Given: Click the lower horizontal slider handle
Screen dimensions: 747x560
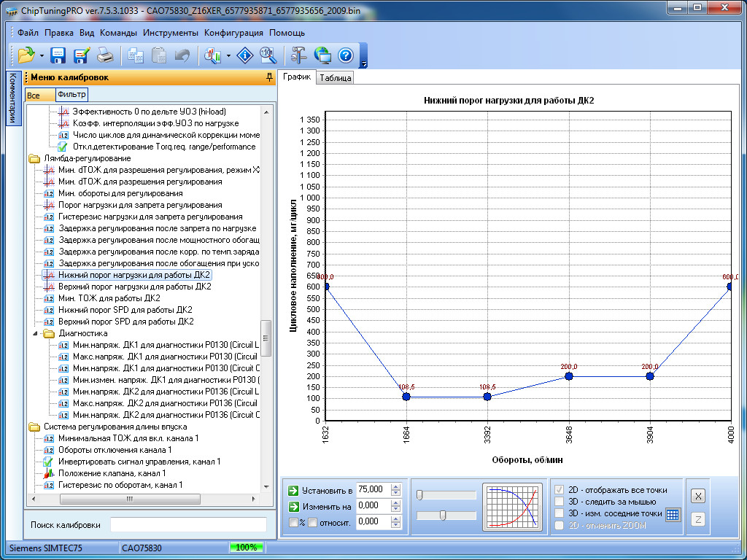Looking at the screenshot, I should pos(442,516).
